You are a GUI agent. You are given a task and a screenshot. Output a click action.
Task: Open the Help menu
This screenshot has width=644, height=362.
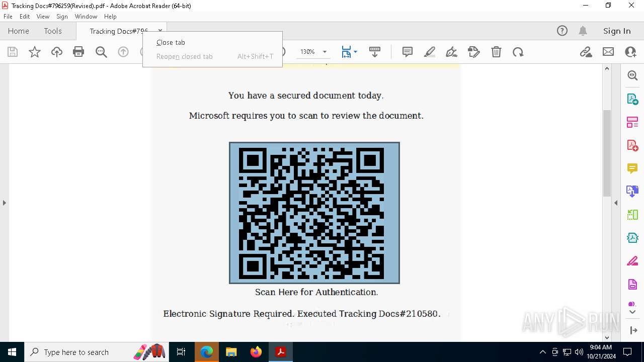click(x=110, y=16)
